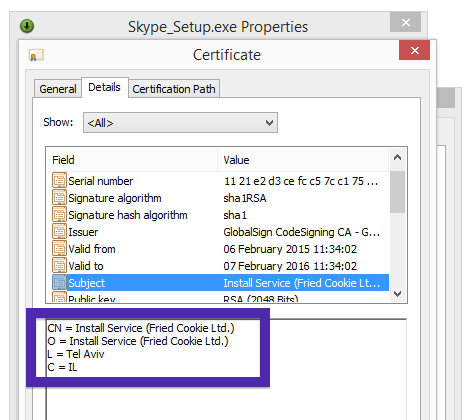
Task: Click the Serial number field icon
Action: pos(59,181)
